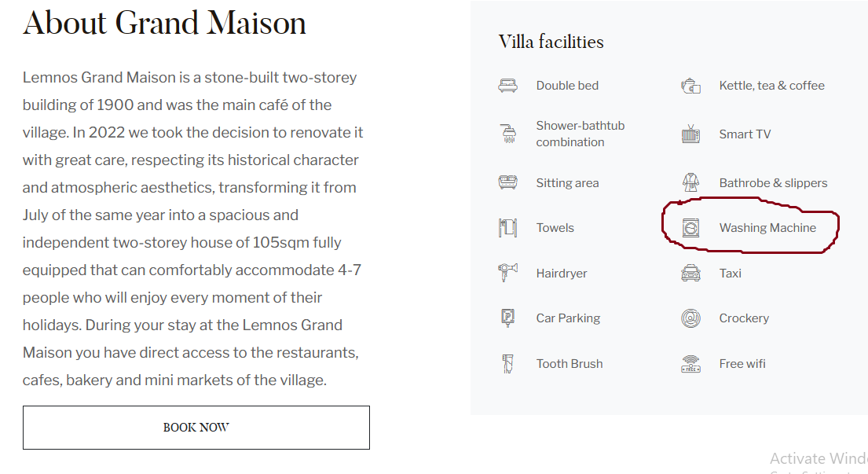Click the Free wifi icon
This screenshot has height=474, width=868.
[690, 364]
